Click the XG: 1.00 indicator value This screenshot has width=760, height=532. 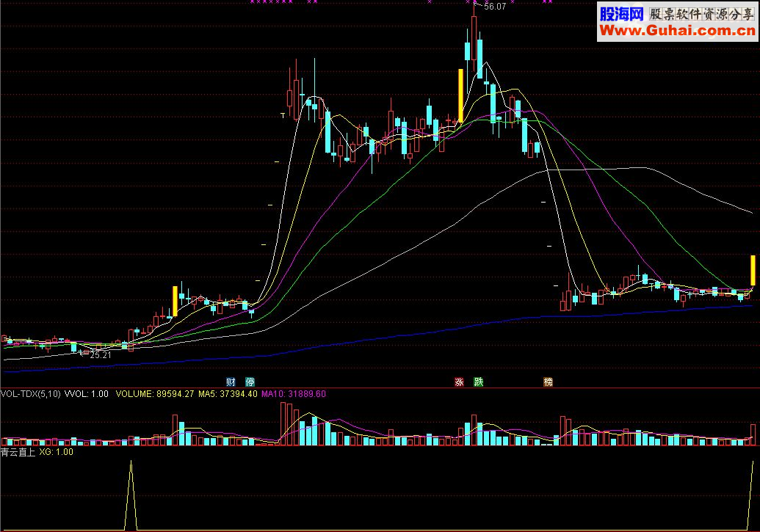(57, 452)
